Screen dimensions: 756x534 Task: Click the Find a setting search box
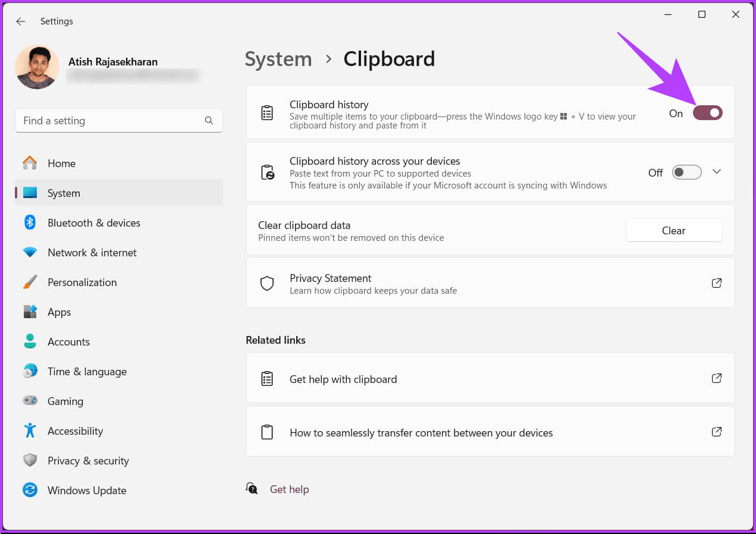pos(119,121)
